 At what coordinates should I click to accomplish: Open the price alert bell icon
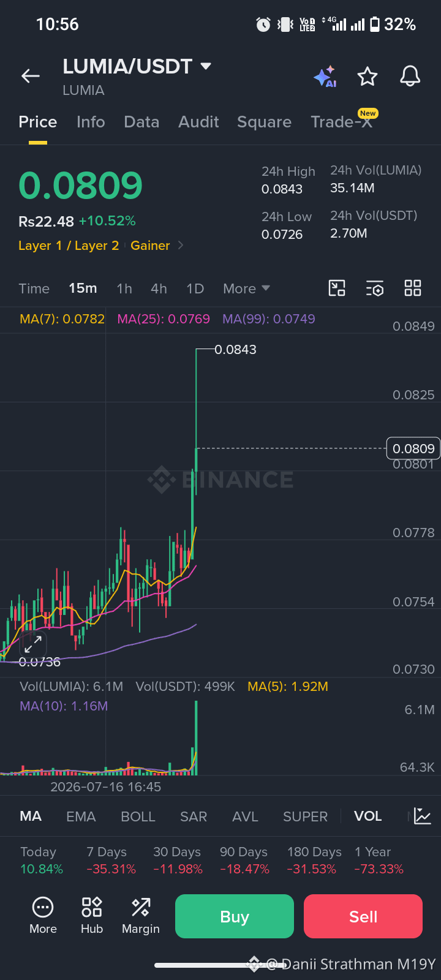(410, 77)
